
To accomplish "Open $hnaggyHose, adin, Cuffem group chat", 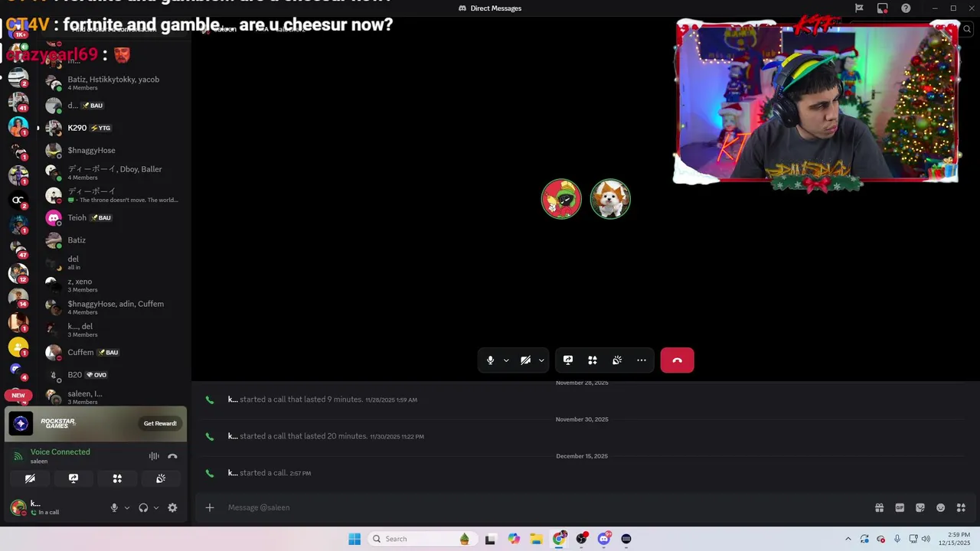I will pos(113,307).
